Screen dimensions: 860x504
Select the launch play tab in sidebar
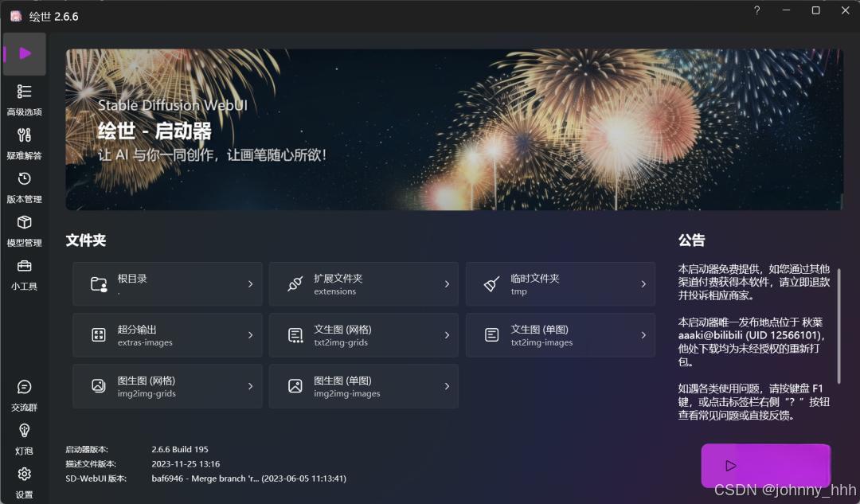(x=24, y=54)
